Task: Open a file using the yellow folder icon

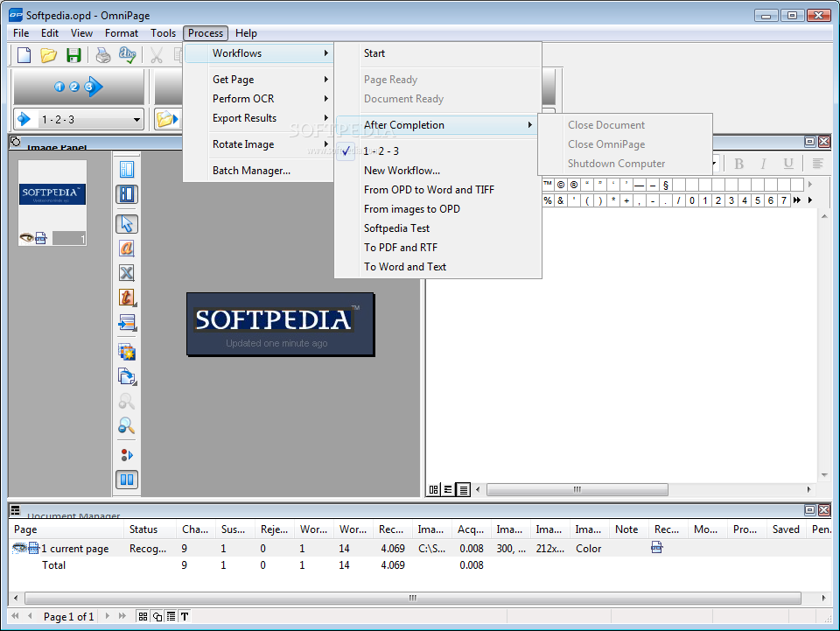Action: coord(49,54)
